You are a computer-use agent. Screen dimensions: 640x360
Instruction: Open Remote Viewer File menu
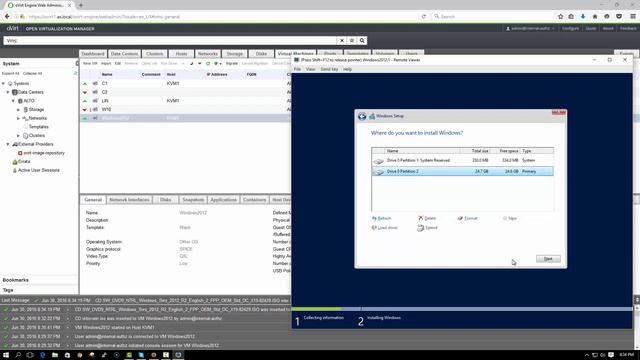point(297,69)
